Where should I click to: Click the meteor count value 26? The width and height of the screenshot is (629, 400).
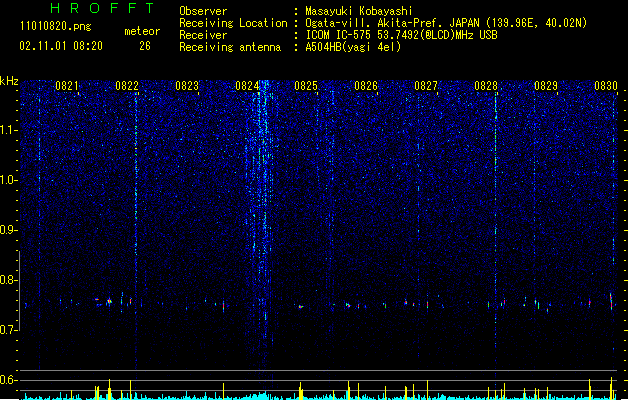[145, 46]
